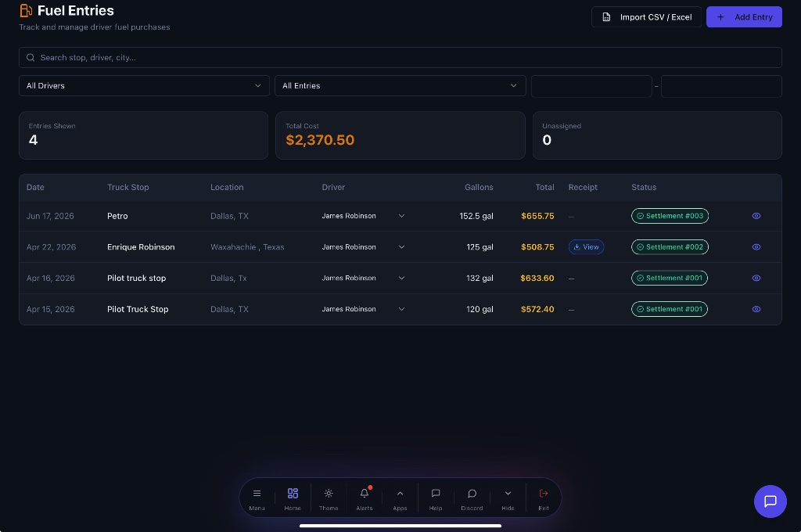Image resolution: width=801 pixels, height=532 pixels.
Task: Open Settlement #003 status badge
Action: pos(670,216)
